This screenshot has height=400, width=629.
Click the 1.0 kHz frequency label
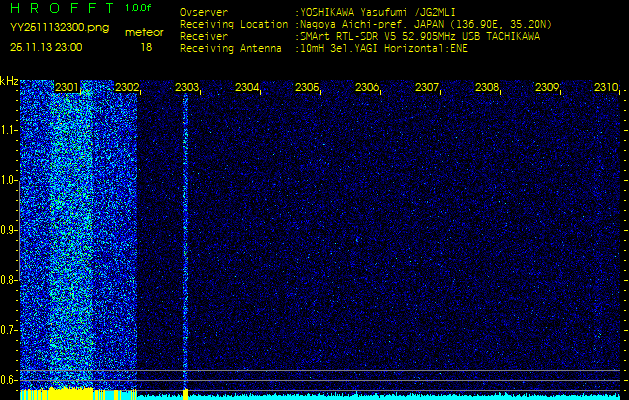[9, 180]
